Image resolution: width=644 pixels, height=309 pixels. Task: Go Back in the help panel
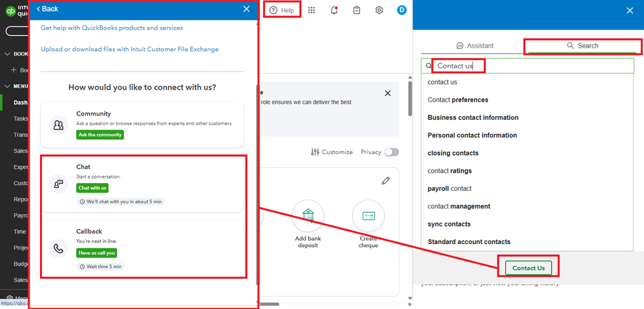(x=47, y=8)
